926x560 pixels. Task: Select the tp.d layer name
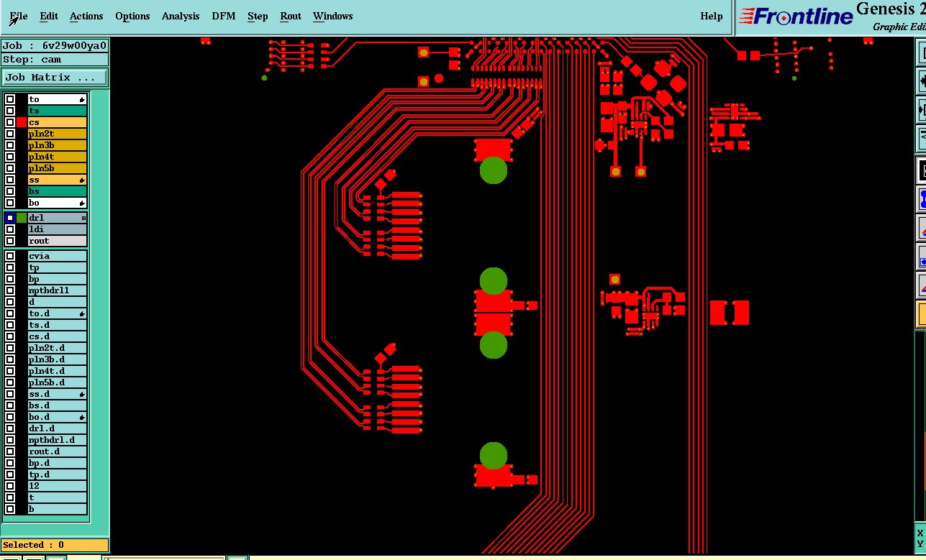click(57, 474)
